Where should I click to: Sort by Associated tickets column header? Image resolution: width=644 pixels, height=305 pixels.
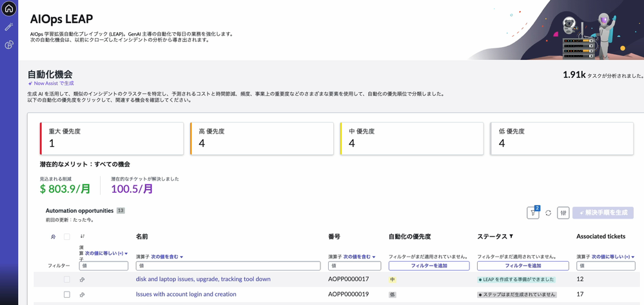click(601, 237)
